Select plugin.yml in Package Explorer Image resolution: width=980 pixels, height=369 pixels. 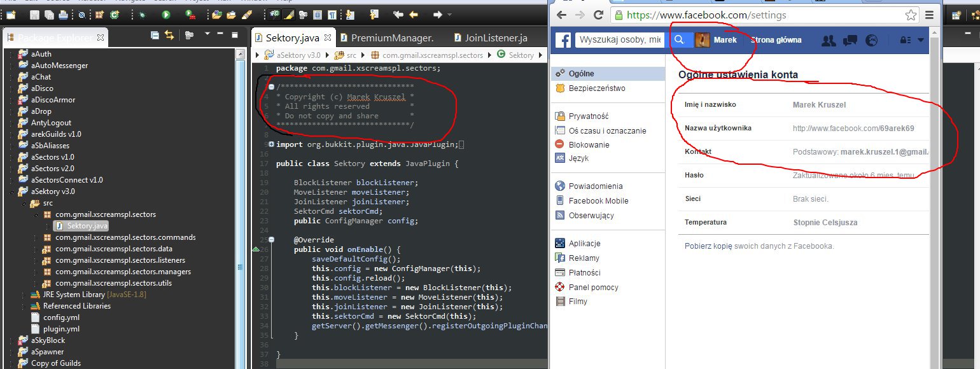[61, 329]
